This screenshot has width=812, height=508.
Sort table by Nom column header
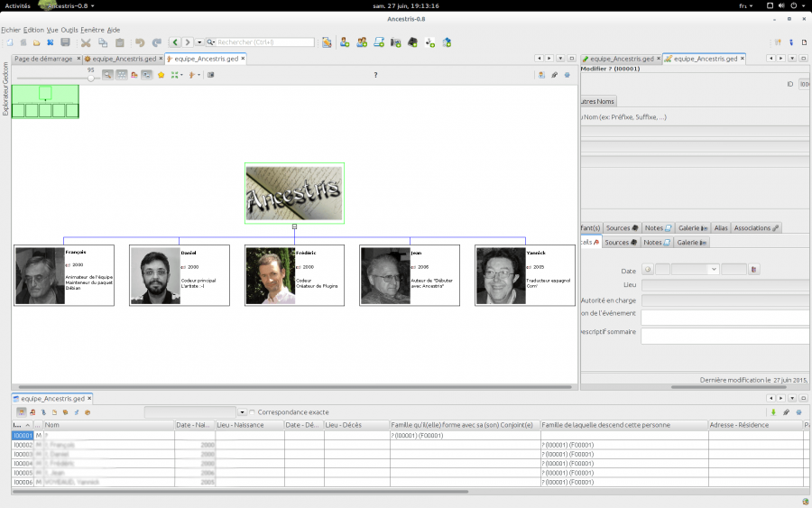pos(108,425)
